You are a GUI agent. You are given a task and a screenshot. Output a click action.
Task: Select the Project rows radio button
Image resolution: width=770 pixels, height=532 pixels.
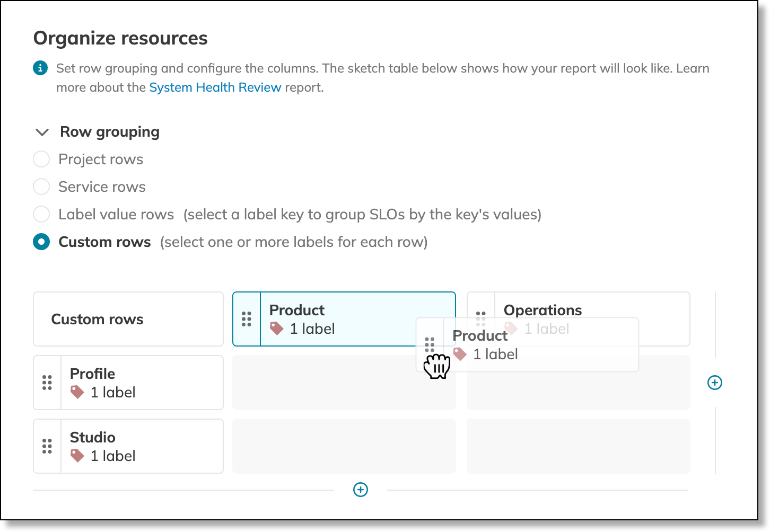click(x=41, y=159)
